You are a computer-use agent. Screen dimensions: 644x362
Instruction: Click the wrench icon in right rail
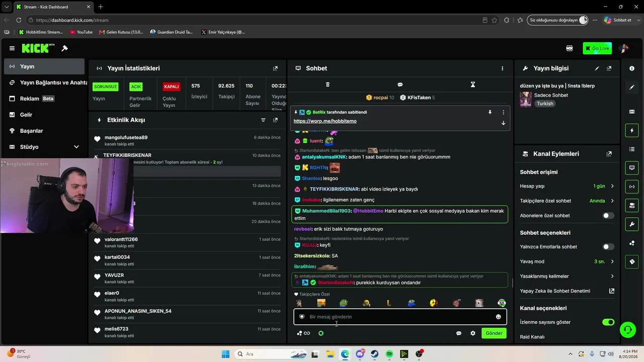pyautogui.click(x=632, y=224)
